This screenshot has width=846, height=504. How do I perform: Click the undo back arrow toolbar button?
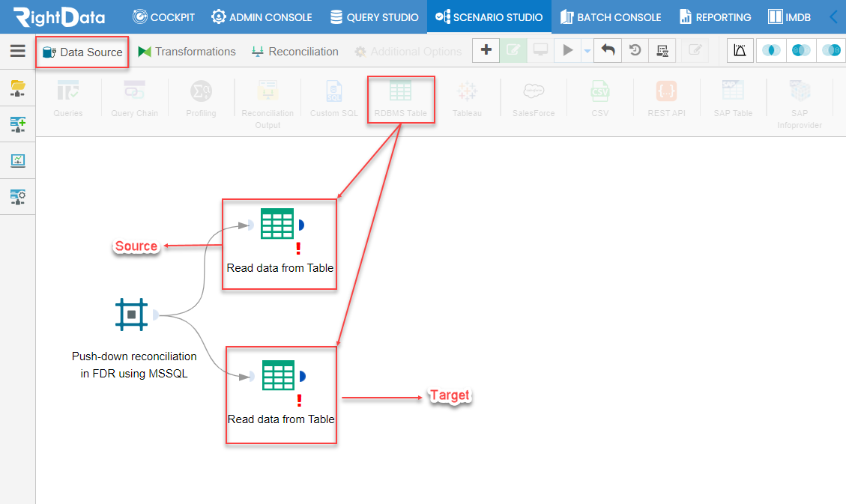point(608,50)
